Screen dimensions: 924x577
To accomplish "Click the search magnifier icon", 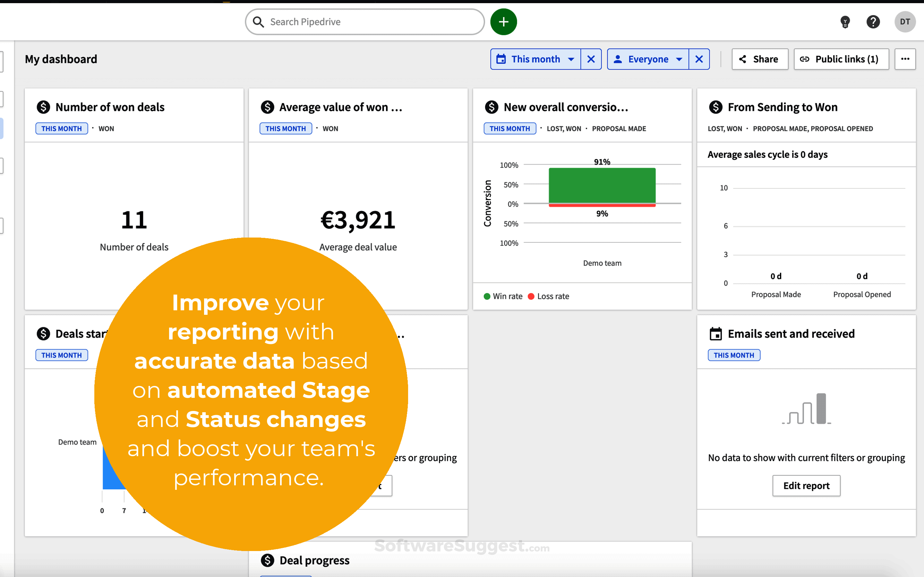I will (x=259, y=22).
